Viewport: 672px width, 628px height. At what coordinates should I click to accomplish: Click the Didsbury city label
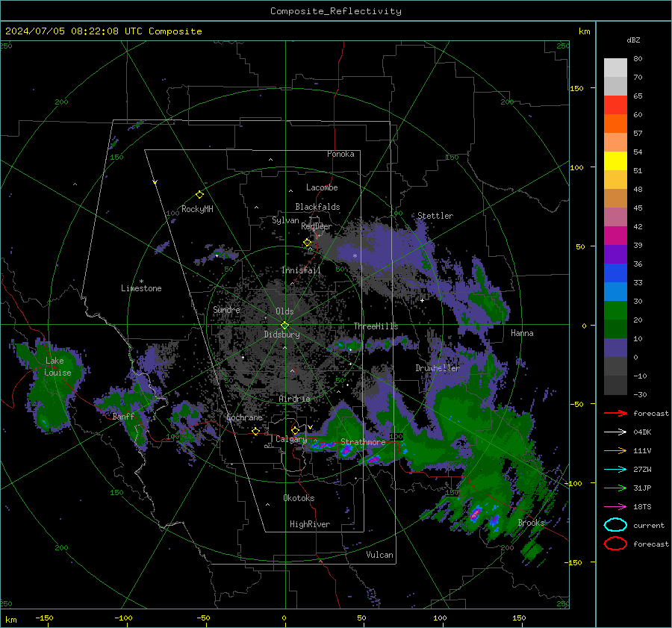click(281, 335)
